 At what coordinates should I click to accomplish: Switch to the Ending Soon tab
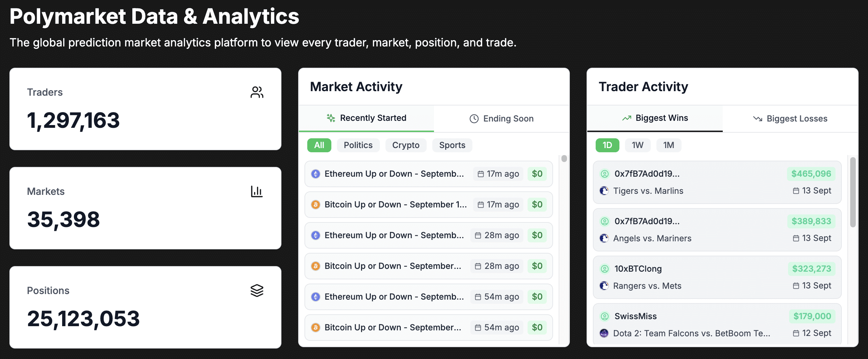[502, 119]
